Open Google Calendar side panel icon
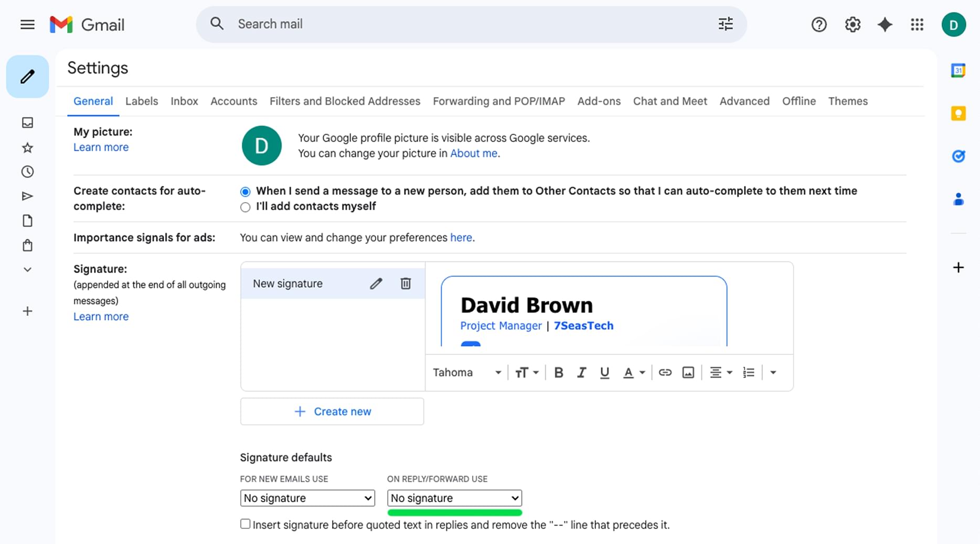The image size is (980, 544). tap(958, 70)
